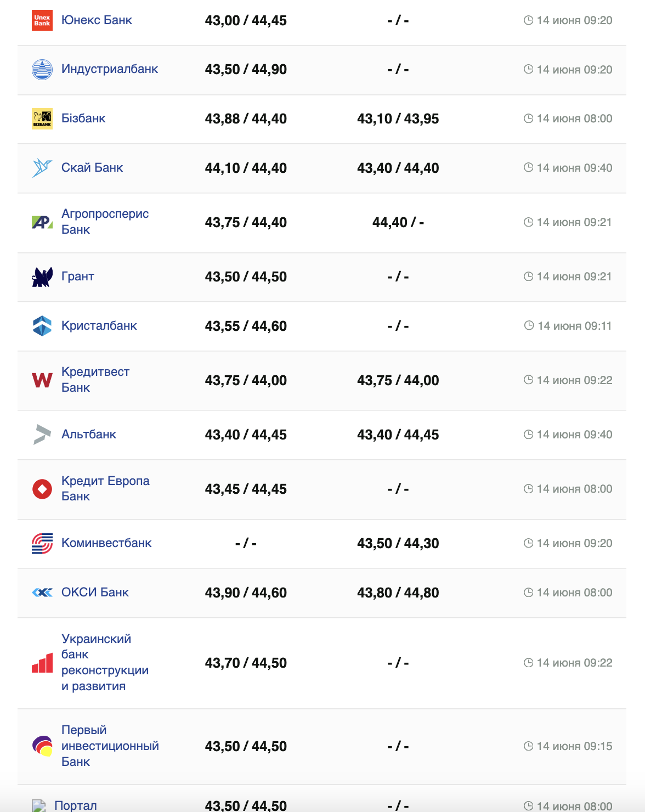Click the Кристалбанк blue crystal logo

tap(42, 326)
